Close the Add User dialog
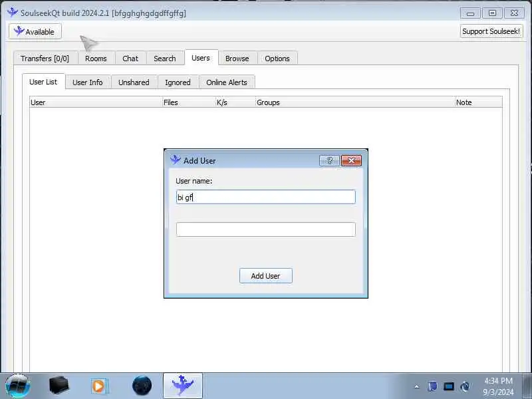532x399 pixels. 352,160
